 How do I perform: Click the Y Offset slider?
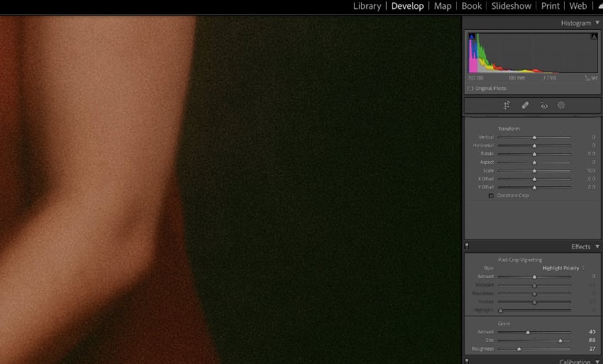pos(534,187)
